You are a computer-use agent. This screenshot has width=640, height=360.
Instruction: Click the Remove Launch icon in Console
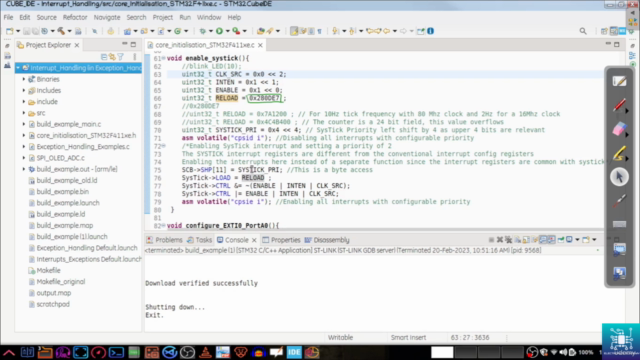click(x=500, y=240)
